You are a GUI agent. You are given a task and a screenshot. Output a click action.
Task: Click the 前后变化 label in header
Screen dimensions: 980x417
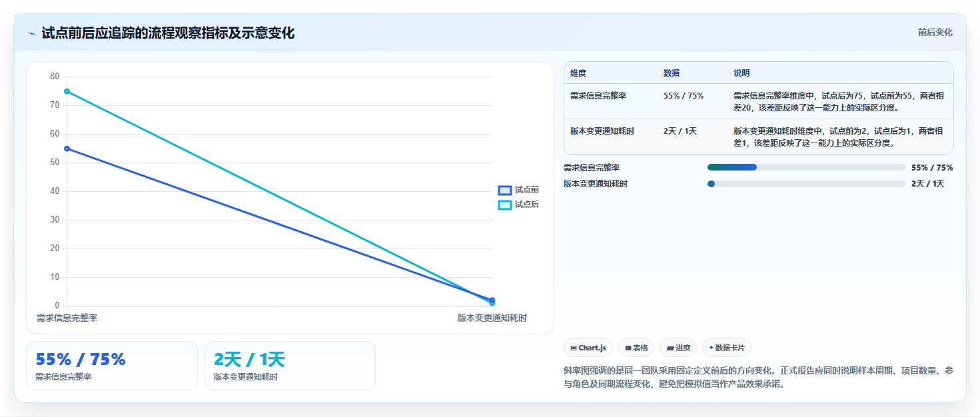click(935, 32)
